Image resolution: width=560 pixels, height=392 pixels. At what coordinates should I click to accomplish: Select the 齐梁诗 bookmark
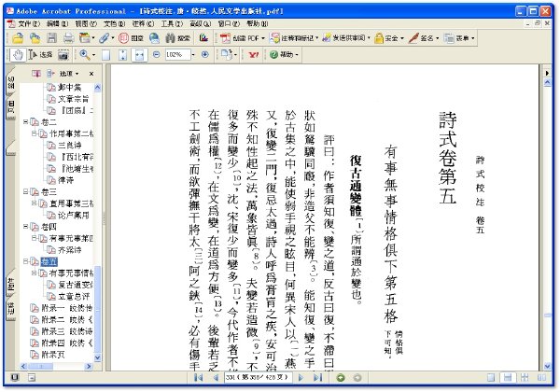coord(70,249)
